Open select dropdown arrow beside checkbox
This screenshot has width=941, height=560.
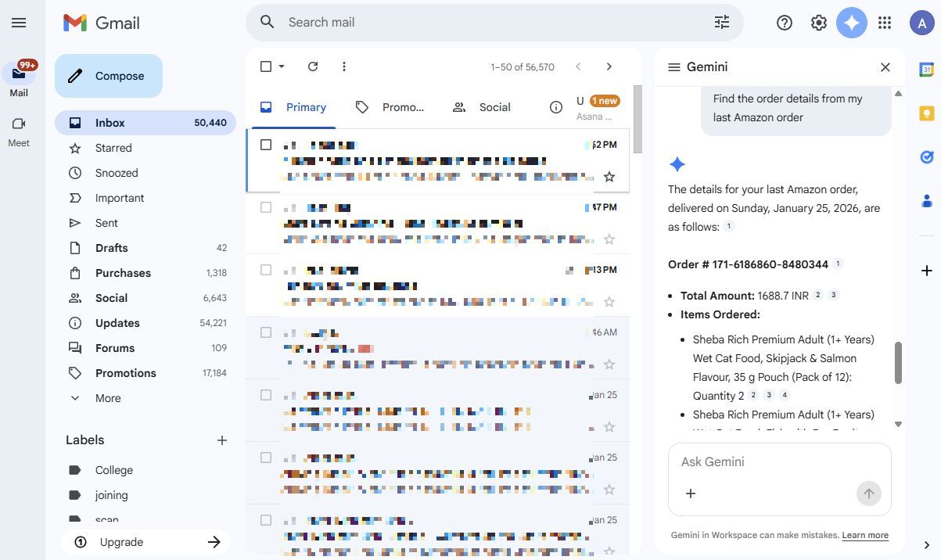(x=282, y=66)
